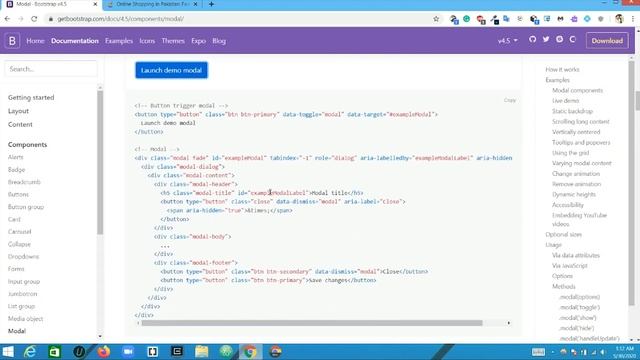This screenshot has width=640, height=360.
Task: Click the page vertical scrollbar thumb
Action: point(637,101)
